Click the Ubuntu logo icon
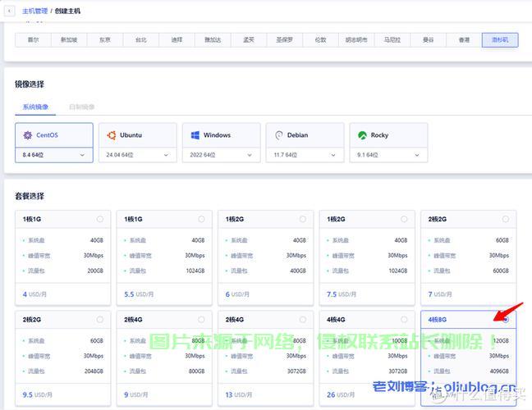Image resolution: width=532 pixels, height=410 pixels. pyautogui.click(x=112, y=135)
